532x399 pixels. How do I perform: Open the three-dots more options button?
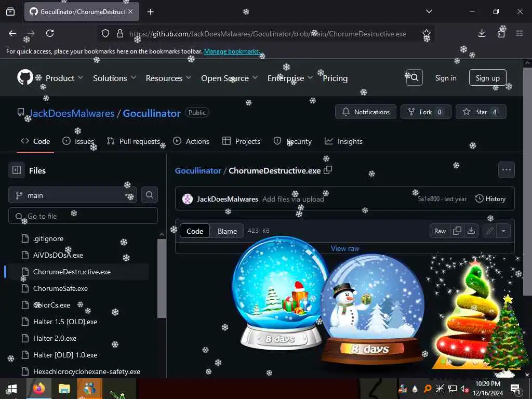(506, 170)
